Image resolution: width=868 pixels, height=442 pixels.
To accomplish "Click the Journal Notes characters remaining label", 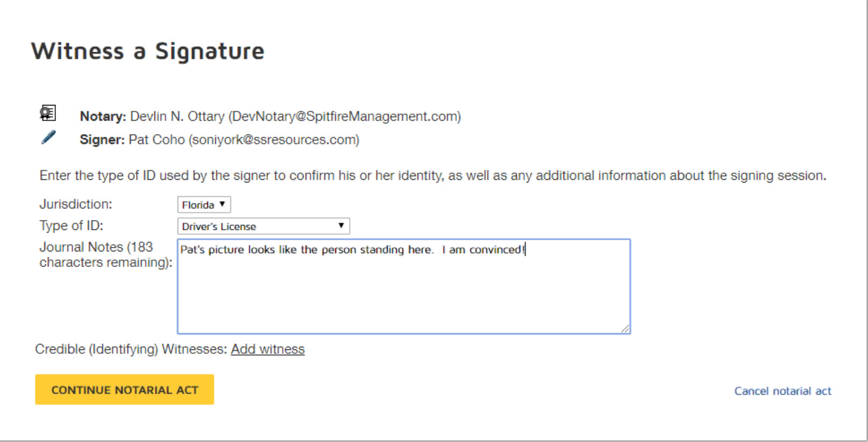I will pyautogui.click(x=105, y=255).
